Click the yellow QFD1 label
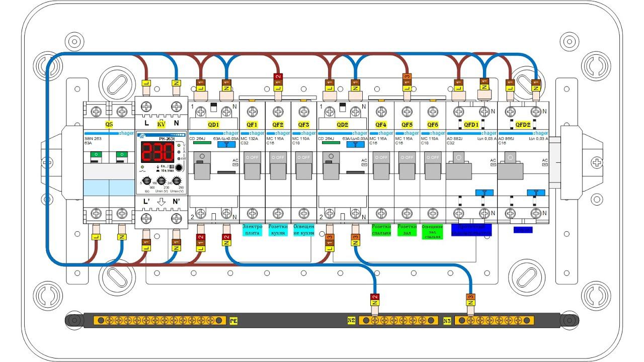The image size is (644, 362). point(471,125)
